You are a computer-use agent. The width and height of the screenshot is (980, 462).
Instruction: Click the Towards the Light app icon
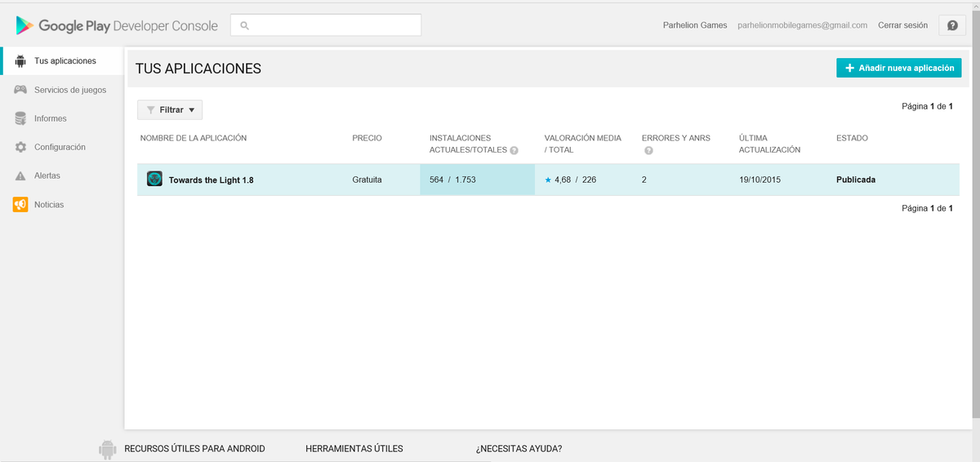pyautogui.click(x=154, y=179)
